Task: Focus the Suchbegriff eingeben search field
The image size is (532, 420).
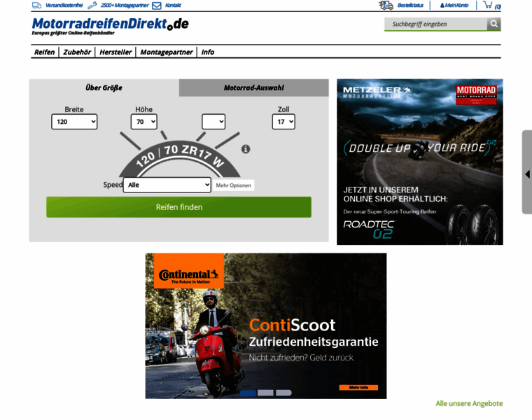Action: [436, 24]
